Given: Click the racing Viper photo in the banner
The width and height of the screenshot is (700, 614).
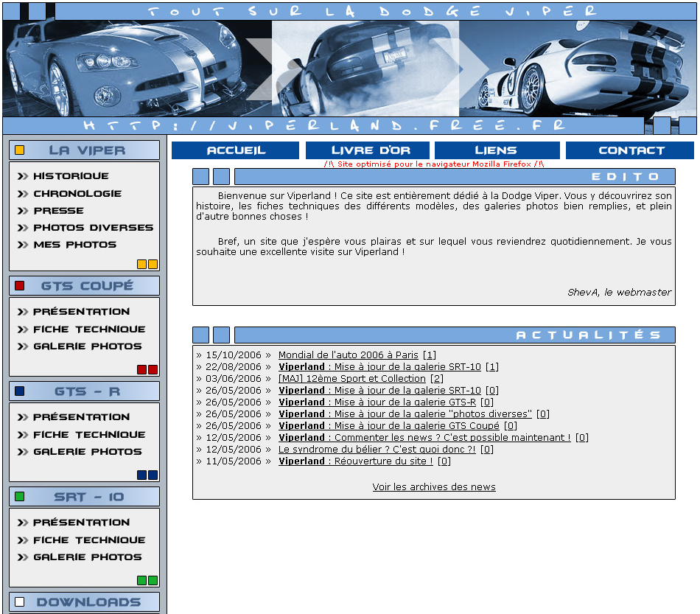Looking at the screenshot, I should [x=578, y=69].
